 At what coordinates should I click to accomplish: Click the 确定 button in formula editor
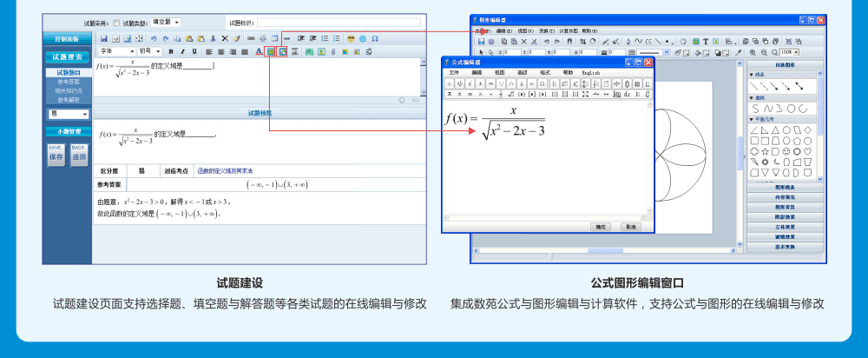(601, 226)
